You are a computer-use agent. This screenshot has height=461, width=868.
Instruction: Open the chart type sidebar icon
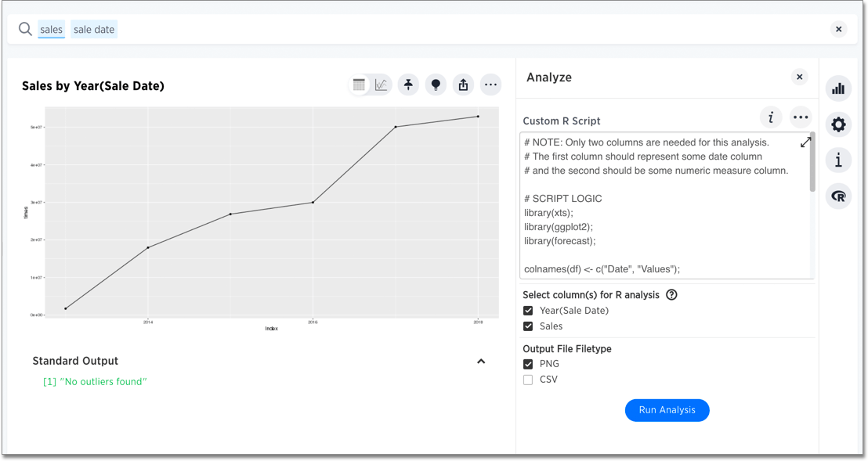pyautogui.click(x=838, y=88)
